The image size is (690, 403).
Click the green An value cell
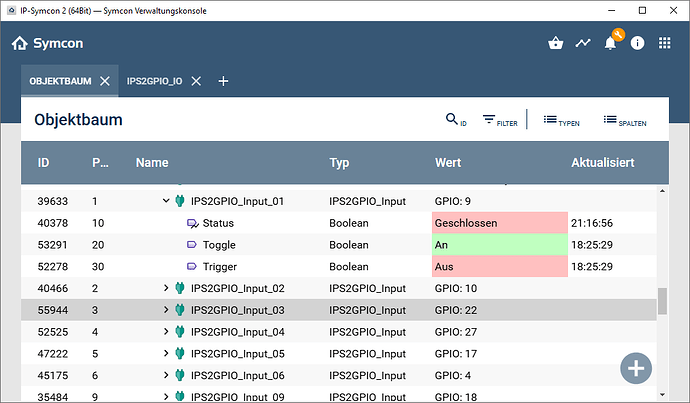(x=500, y=245)
